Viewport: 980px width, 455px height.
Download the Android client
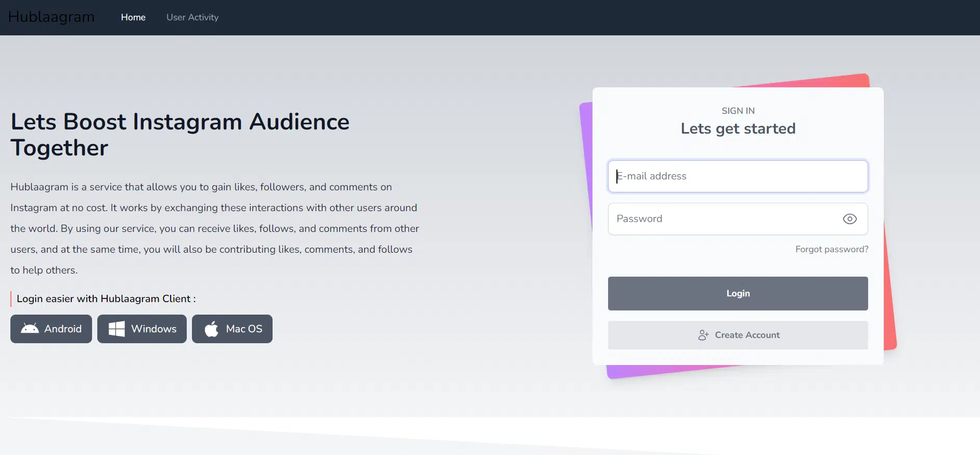click(51, 329)
